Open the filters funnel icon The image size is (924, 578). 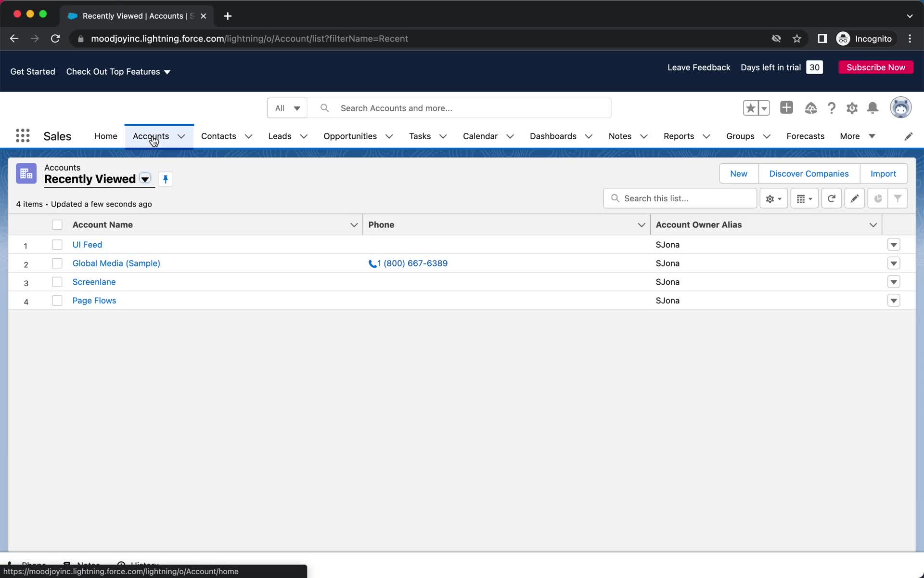click(898, 198)
